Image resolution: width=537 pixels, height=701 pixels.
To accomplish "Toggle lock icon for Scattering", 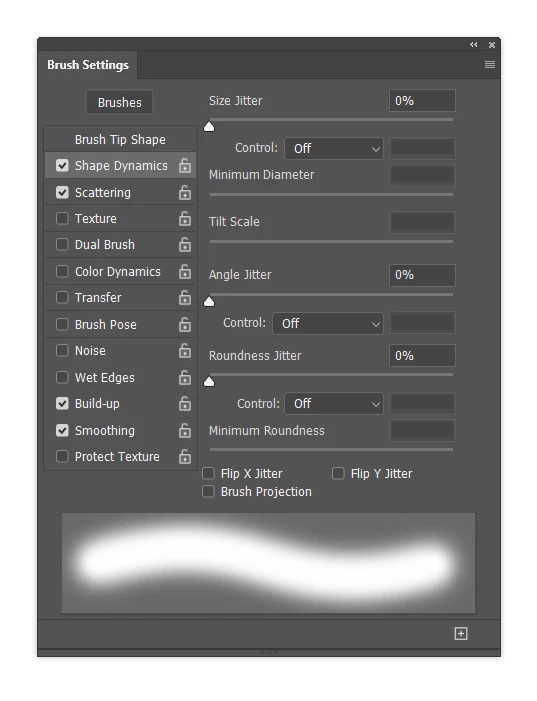I will pos(185,193).
